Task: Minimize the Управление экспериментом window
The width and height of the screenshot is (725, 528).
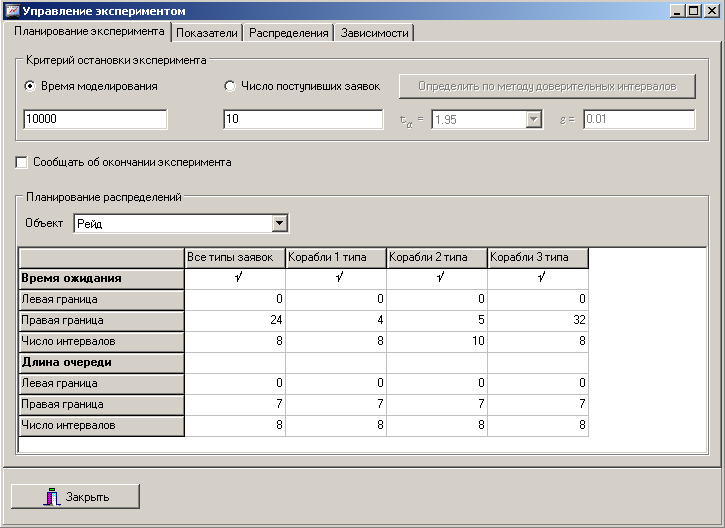Action: 677,11
